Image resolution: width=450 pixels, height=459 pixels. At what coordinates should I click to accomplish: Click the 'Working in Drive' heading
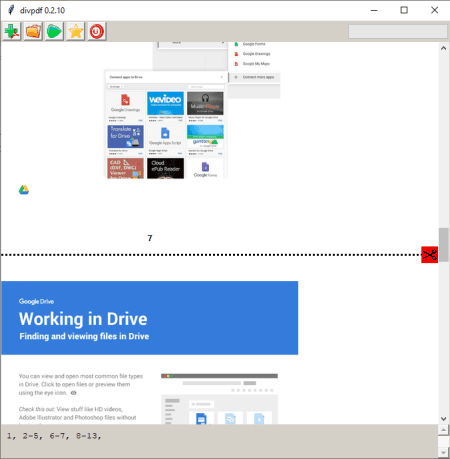(x=83, y=319)
